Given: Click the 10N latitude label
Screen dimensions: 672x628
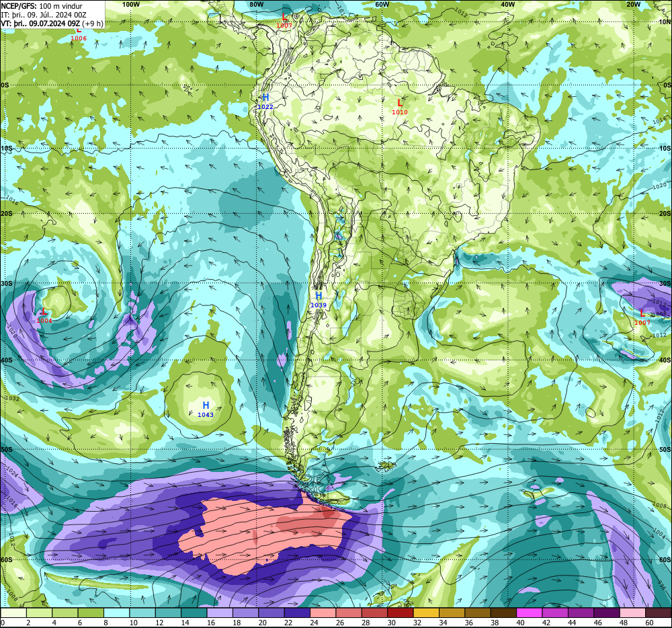Looking at the screenshot, I should point(665,22).
